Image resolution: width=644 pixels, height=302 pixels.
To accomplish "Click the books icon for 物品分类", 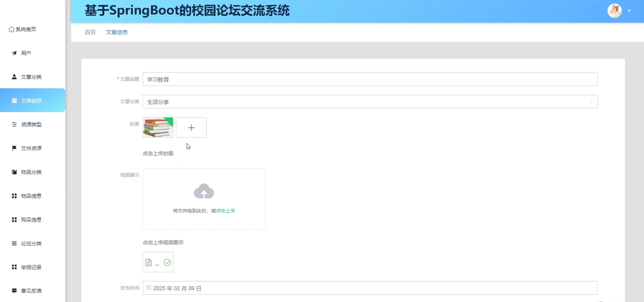I will point(14,172).
